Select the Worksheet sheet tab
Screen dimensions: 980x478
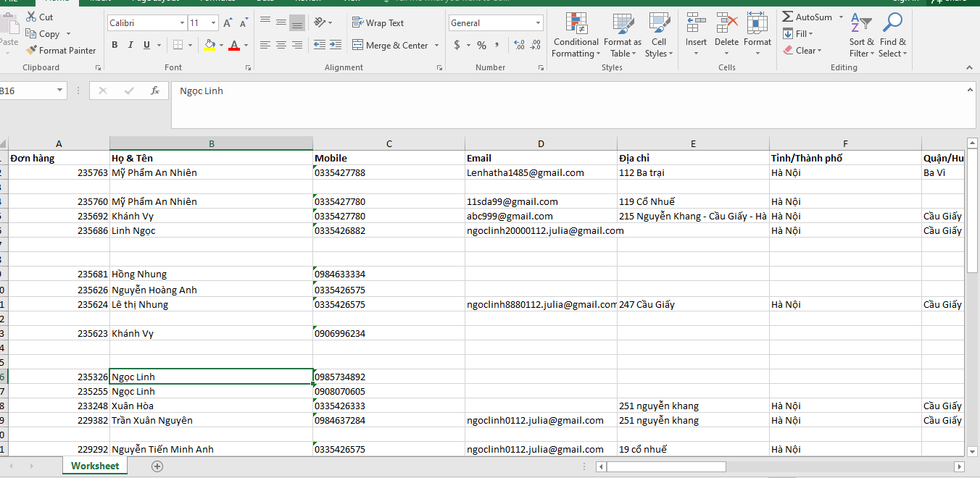click(95, 466)
